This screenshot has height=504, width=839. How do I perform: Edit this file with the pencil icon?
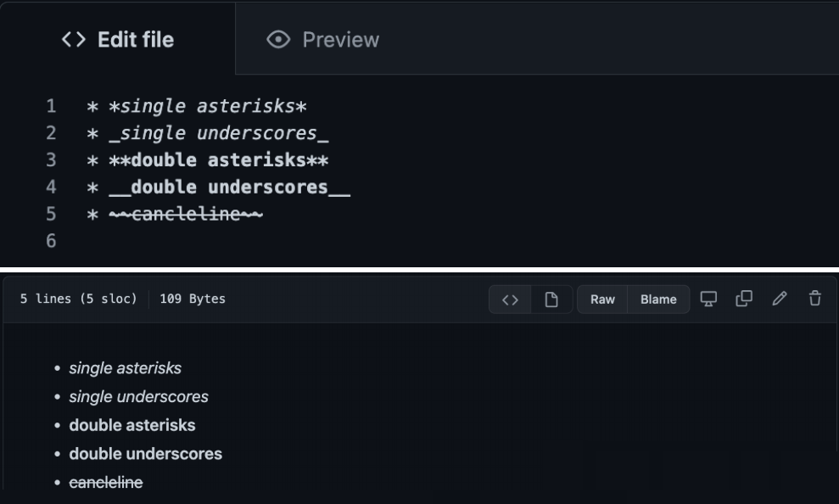780,299
